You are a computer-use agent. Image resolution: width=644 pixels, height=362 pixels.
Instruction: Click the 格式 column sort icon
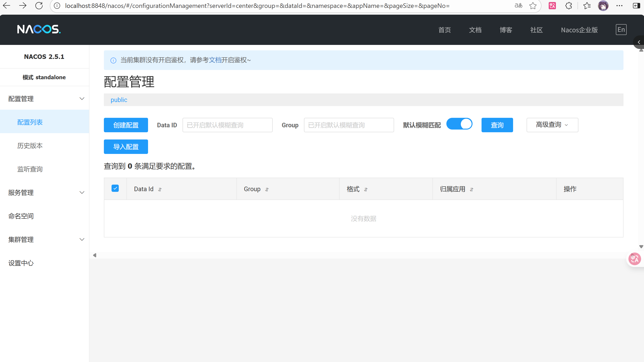click(366, 190)
